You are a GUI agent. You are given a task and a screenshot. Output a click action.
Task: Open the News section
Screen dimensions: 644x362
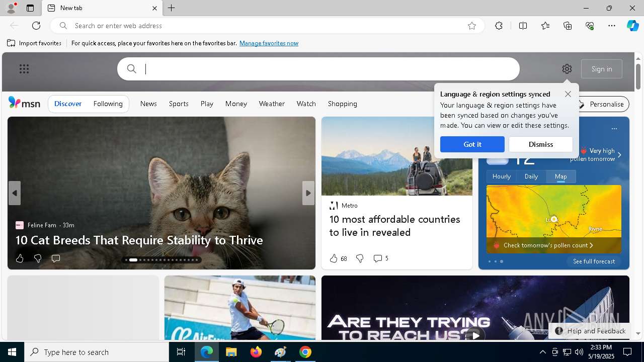148,104
